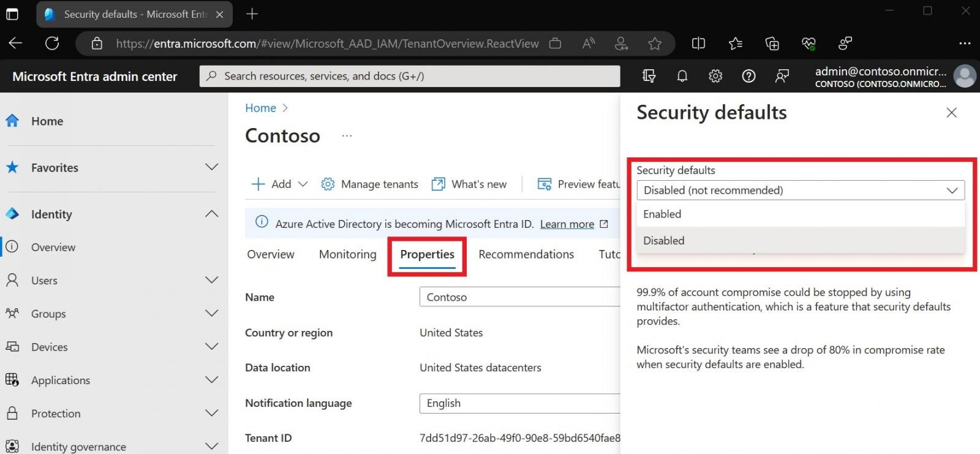Click Microsoft Entra admin center title
Screen dimensions: 980x454
tap(95, 77)
